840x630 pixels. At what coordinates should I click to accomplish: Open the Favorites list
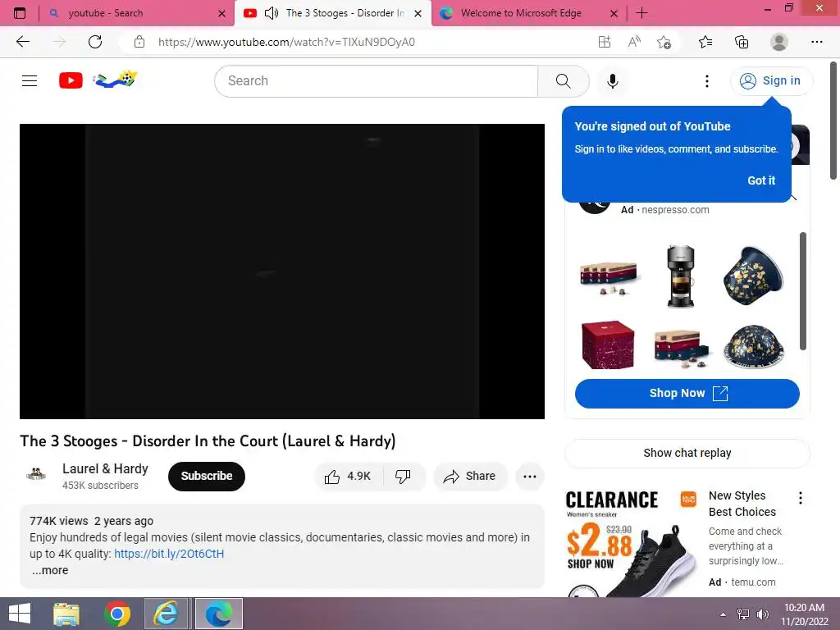[705, 42]
